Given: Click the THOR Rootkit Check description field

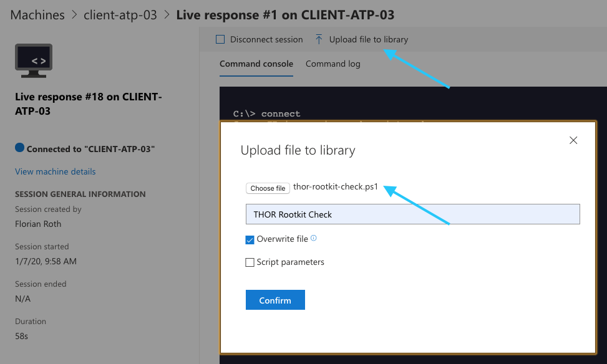Looking at the screenshot, I should pos(412,214).
